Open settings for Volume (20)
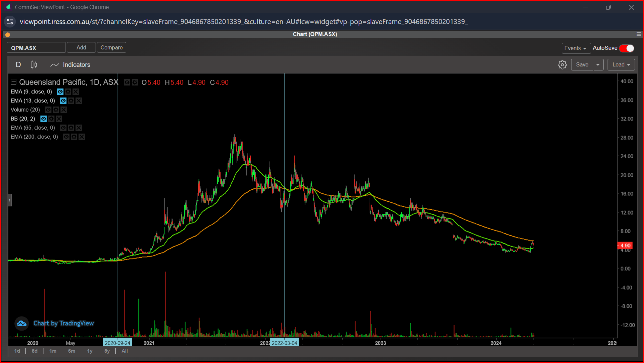 click(x=56, y=110)
